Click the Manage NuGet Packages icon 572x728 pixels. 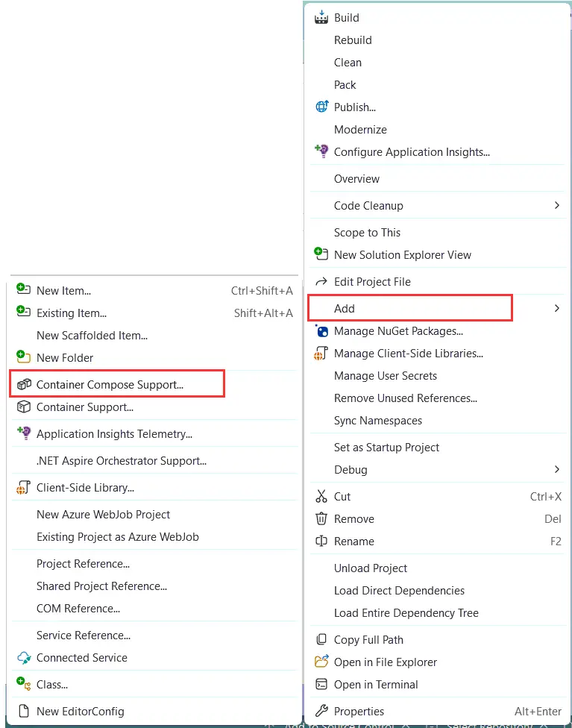click(321, 330)
